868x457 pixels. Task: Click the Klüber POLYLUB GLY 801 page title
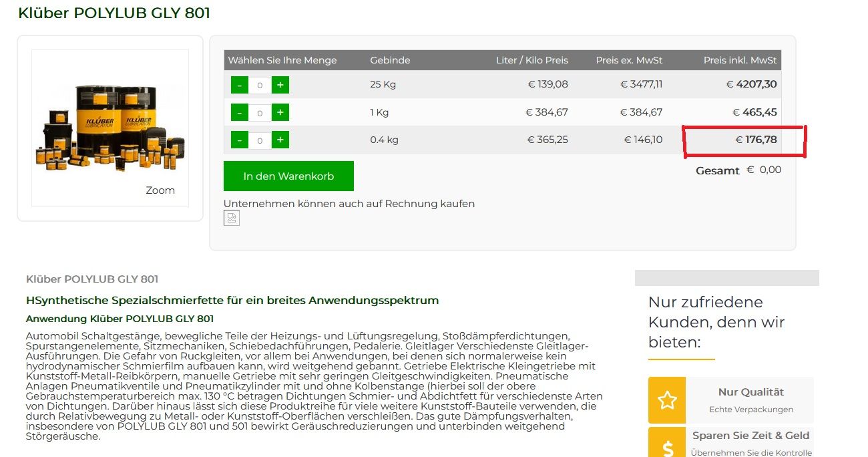114,13
